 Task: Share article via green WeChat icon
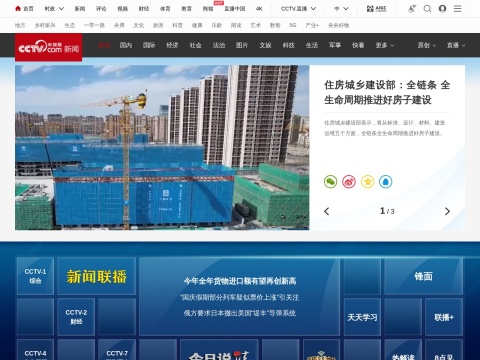(x=330, y=182)
